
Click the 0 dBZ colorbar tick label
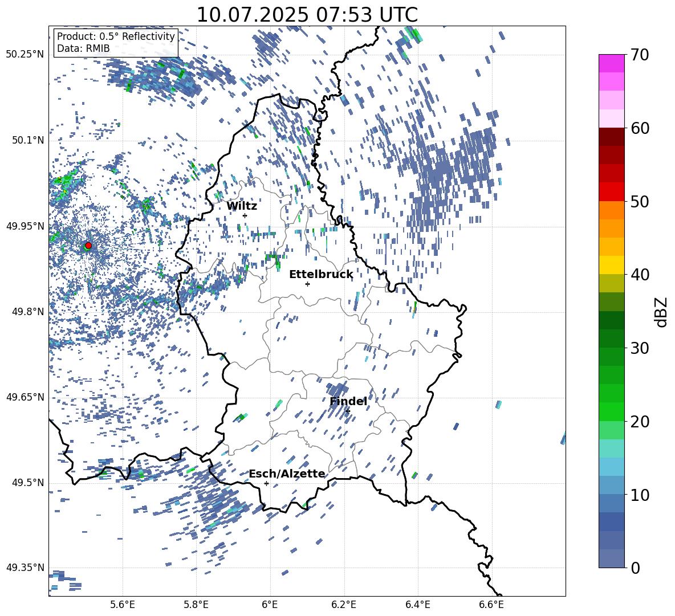tap(635, 568)
